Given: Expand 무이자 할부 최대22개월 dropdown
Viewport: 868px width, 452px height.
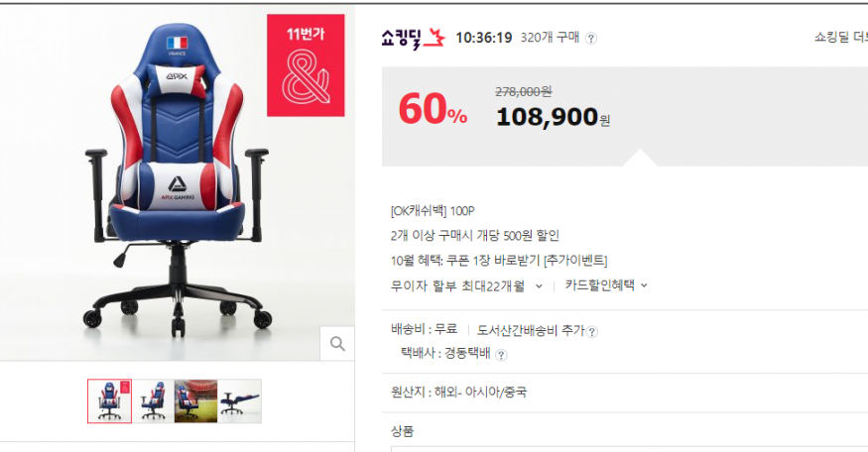Looking at the screenshot, I should click(x=466, y=286).
